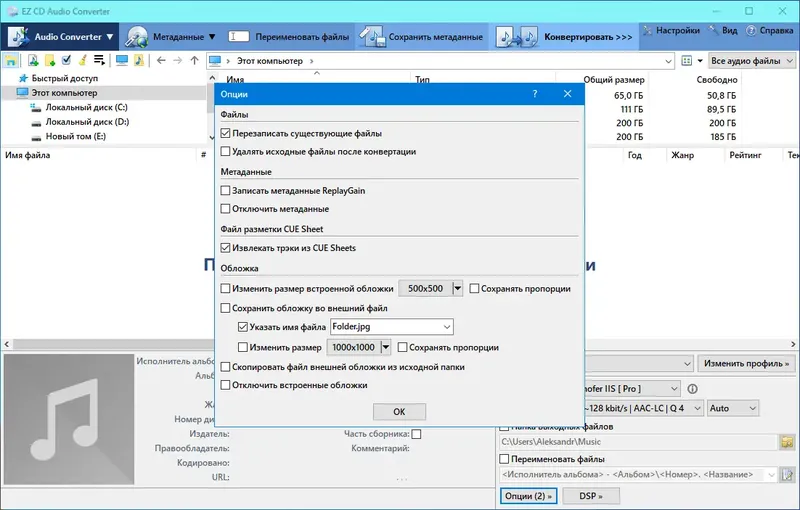Check Сохранять пропорции next to 1000x1000
This screenshot has height=510, width=800.
tap(402, 347)
